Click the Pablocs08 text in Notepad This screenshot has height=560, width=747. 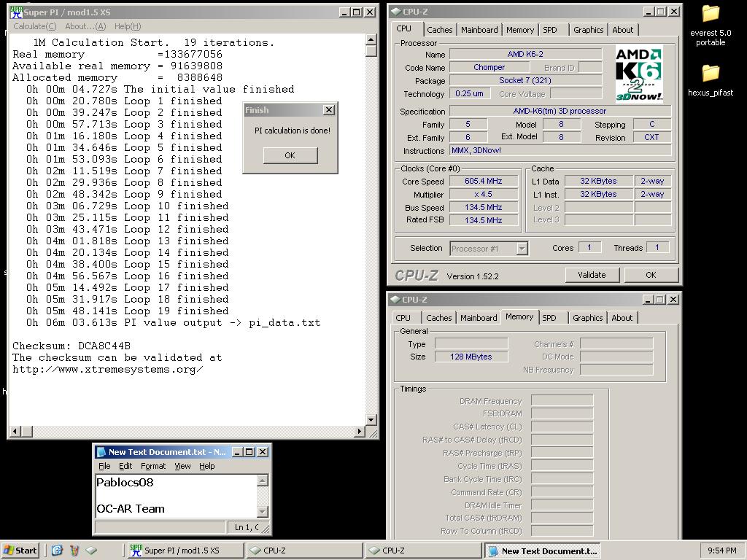[x=125, y=483]
